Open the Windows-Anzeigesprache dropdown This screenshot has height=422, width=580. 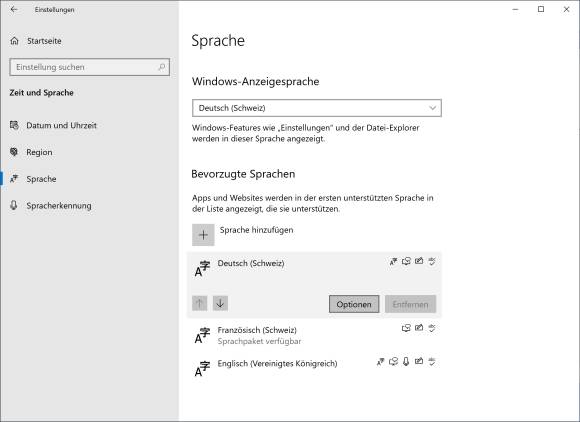coord(317,108)
